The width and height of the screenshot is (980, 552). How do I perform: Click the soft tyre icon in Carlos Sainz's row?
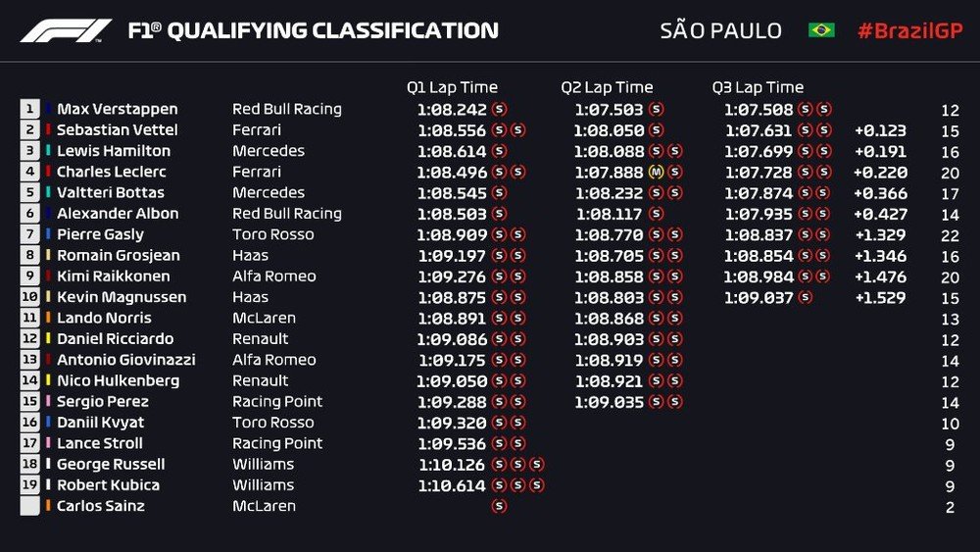point(499,506)
